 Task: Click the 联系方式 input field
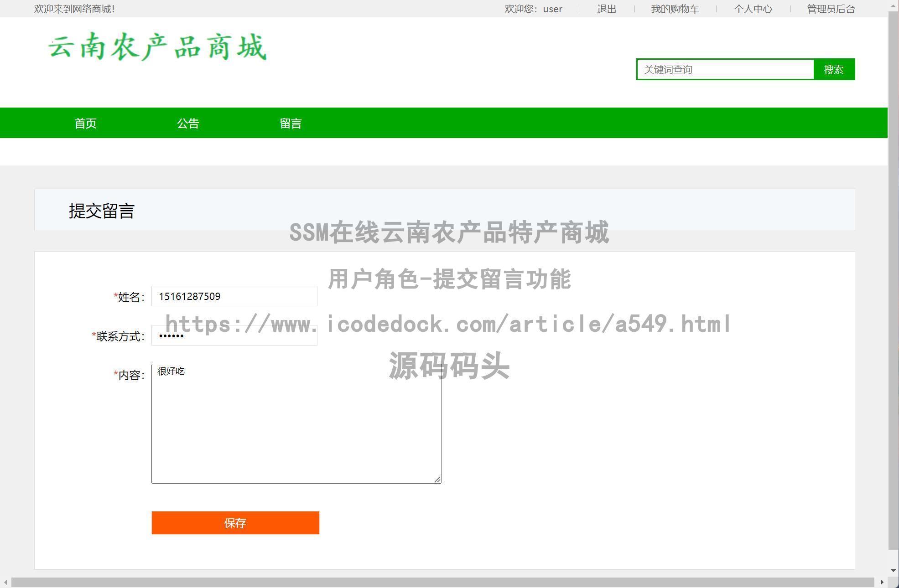point(234,335)
